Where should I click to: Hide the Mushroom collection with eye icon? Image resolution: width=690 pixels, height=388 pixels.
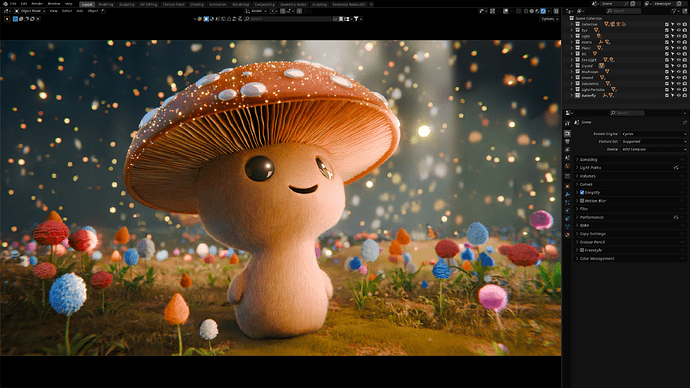[x=679, y=72]
